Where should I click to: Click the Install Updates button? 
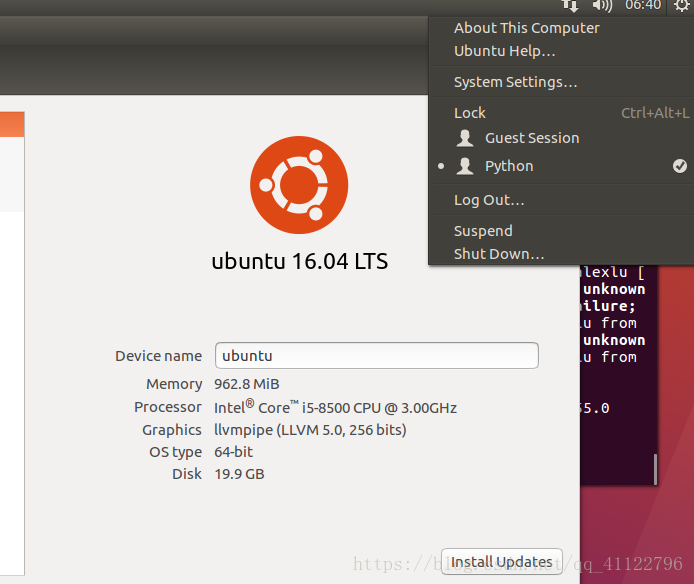pos(502,562)
